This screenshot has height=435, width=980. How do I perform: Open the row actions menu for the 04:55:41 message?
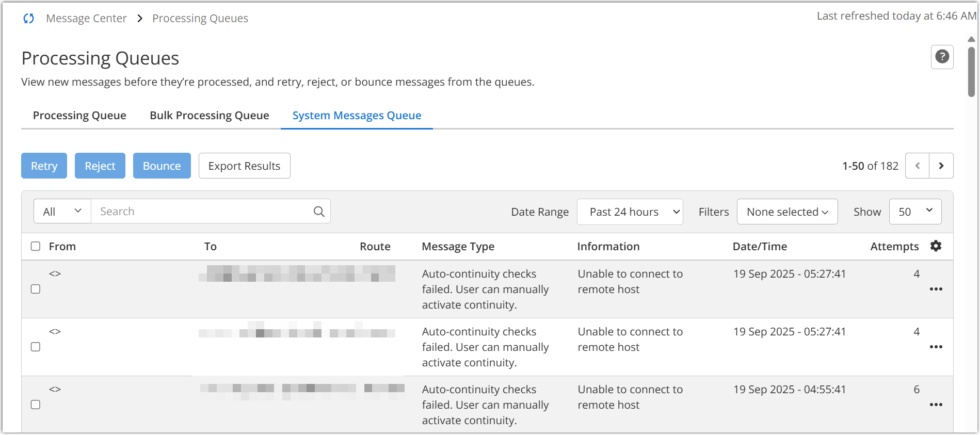pyautogui.click(x=936, y=405)
